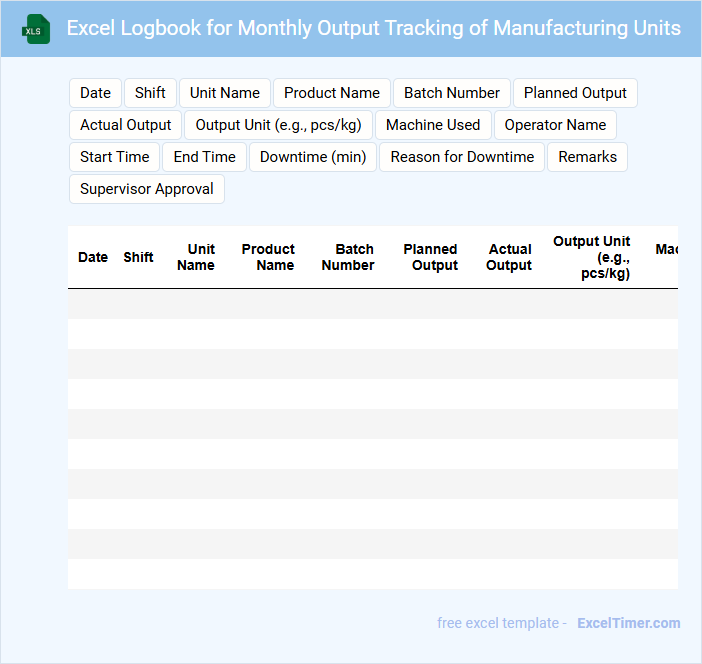The width and height of the screenshot is (702, 664).
Task: Choose the Operator Name tag
Action: (x=555, y=125)
